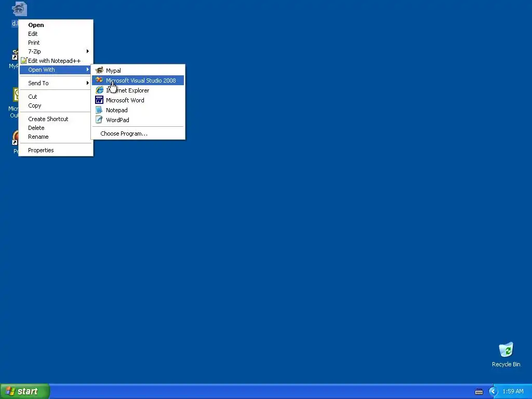
Task: Click the Mypal raccoon icon in submenu
Action: tap(99, 70)
